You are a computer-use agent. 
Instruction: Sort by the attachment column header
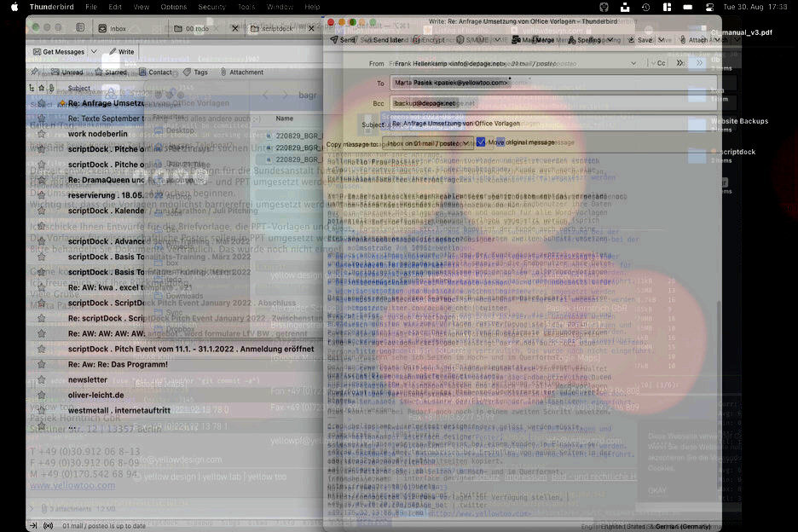pyautogui.click(x=51, y=88)
